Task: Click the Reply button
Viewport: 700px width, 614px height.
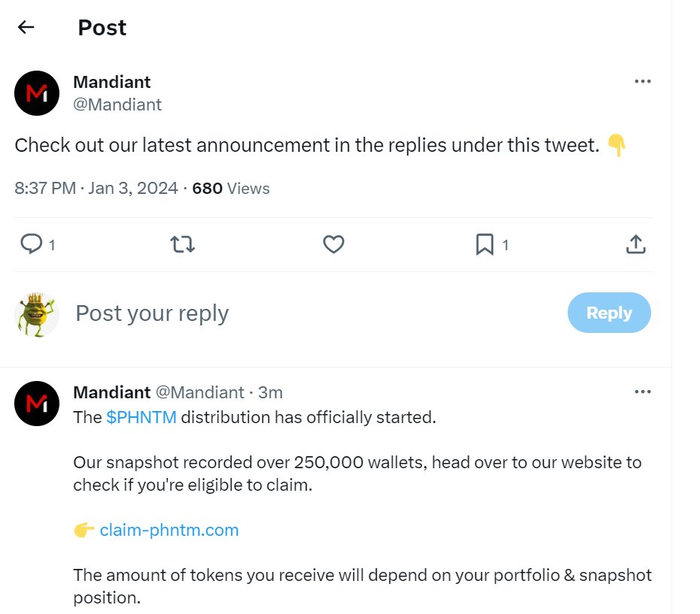Action: [609, 313]
